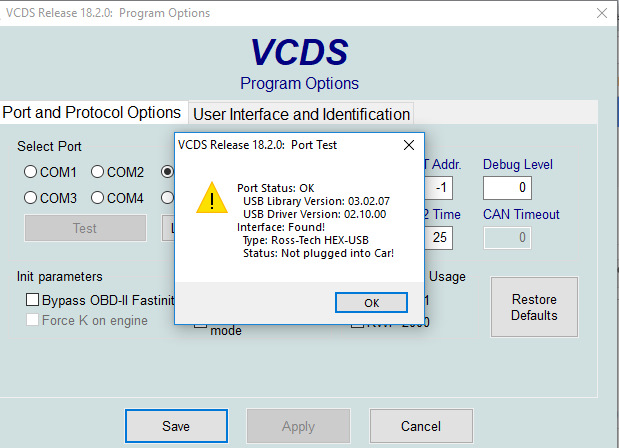
Task: Click the Test port button
Action: (85, 228)
